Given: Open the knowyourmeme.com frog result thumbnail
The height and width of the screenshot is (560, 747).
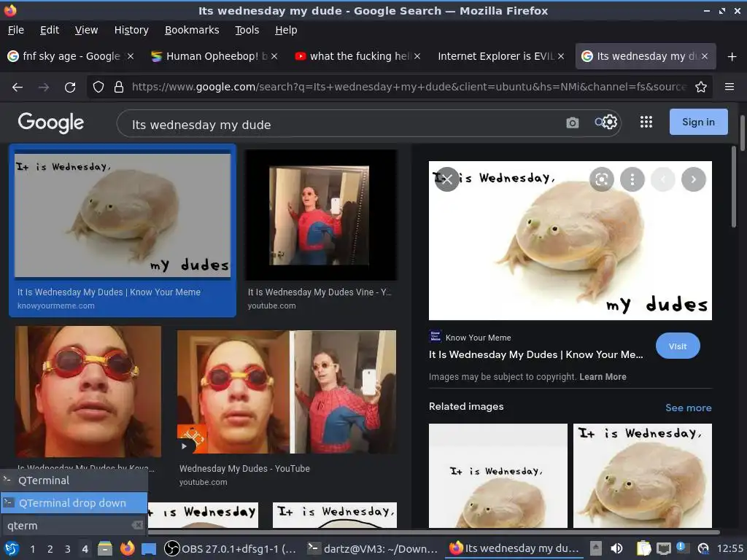Looking at the screenshot, I should [x=123, y=215].
